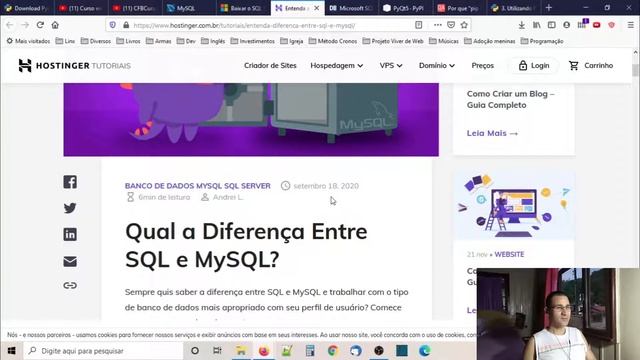The height and width of the screenshot is (360, 640).
Task: Click the website illustration thumbnail
Action: (x=514, y=205)
